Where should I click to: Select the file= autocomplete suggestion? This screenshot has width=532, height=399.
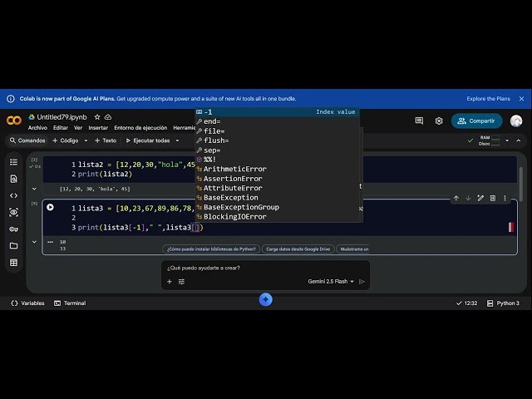[277, 131]
